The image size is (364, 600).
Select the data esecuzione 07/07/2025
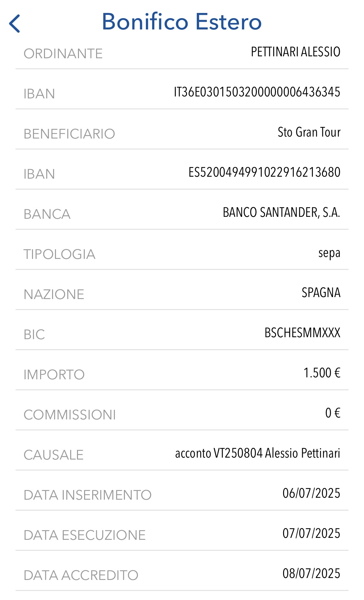311,533
